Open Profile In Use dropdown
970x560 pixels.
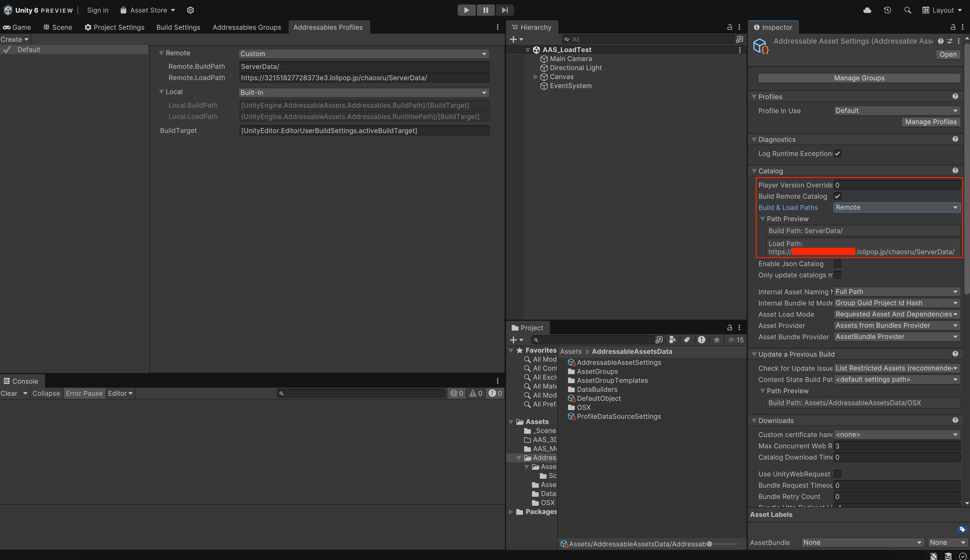[x=897, y=111]
